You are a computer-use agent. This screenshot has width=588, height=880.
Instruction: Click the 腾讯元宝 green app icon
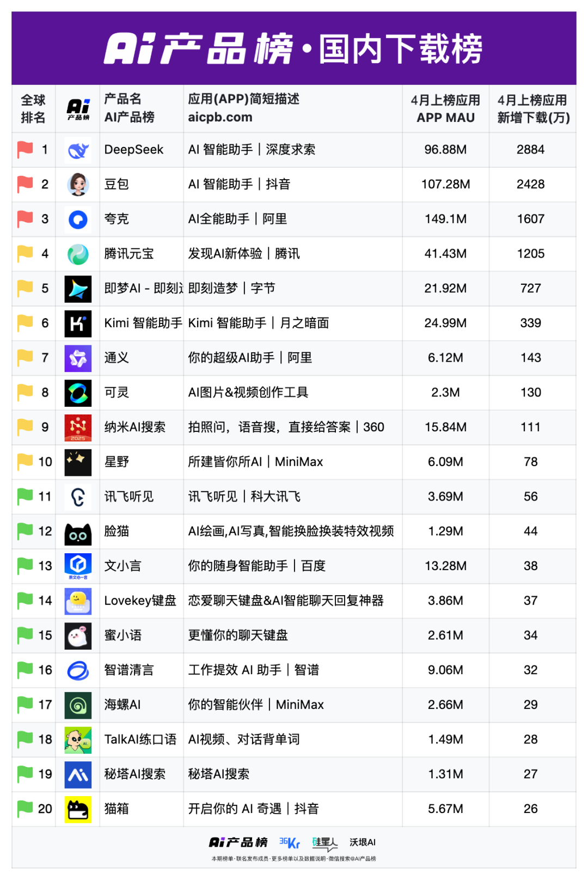point(78,254)
